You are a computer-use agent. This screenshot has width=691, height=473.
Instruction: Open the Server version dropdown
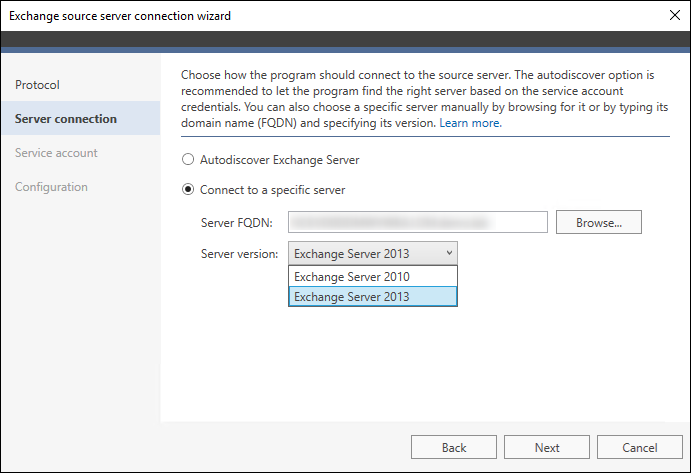(x=373, y=253)
